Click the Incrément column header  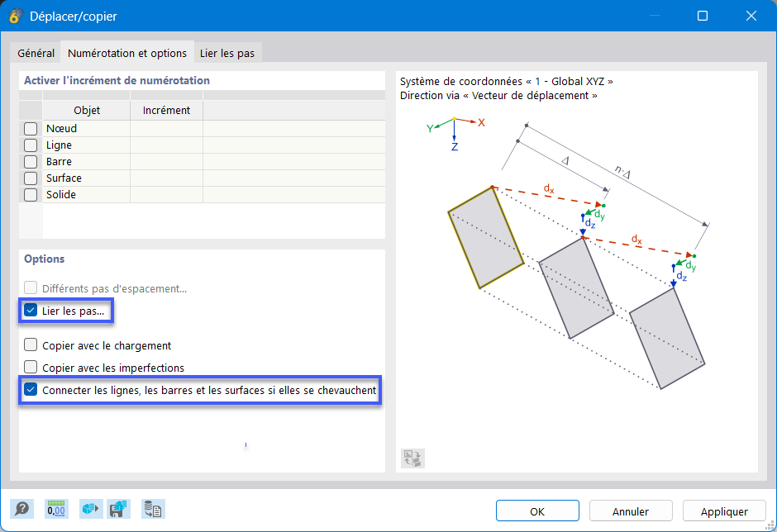[x=166, y=110]
